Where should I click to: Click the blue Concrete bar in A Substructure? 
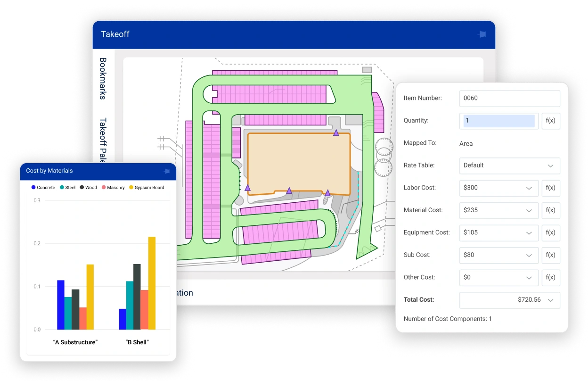coord(61,305)
